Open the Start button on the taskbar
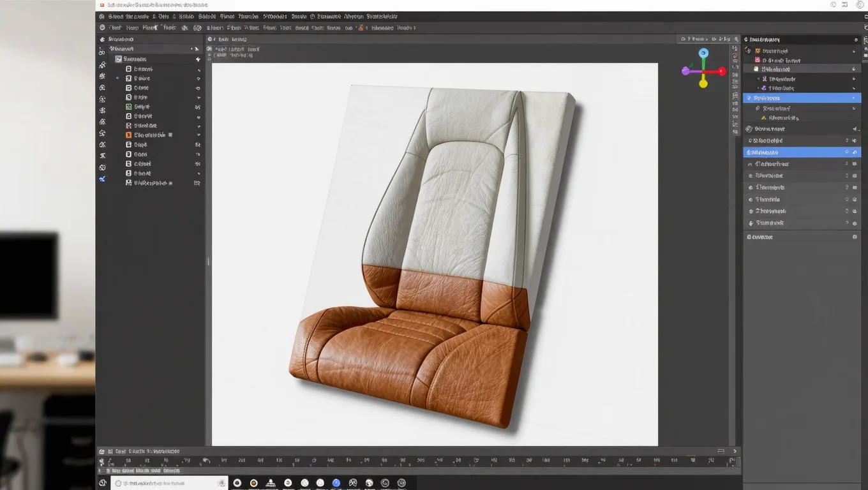Screen dimensions: 868x490 click(103, 484)
